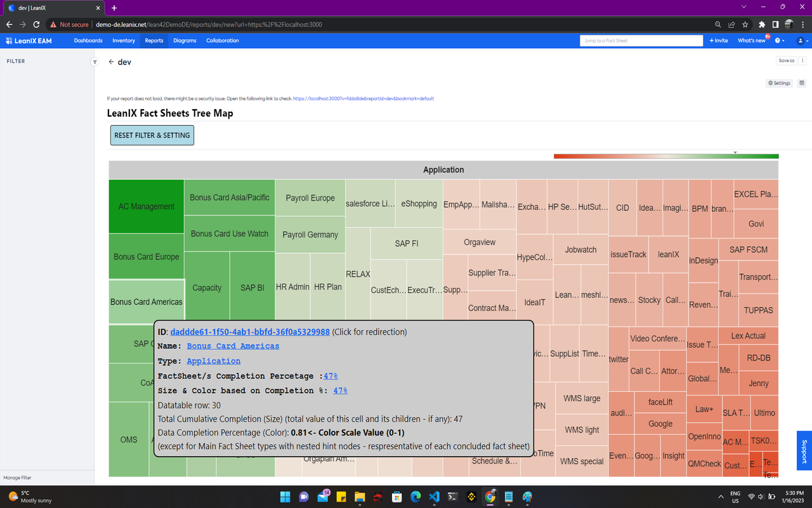Viewport: 812px width, 508px height.
Task: Click the FactSheet Completion Percentage 47% link
Action: (331, 376)
